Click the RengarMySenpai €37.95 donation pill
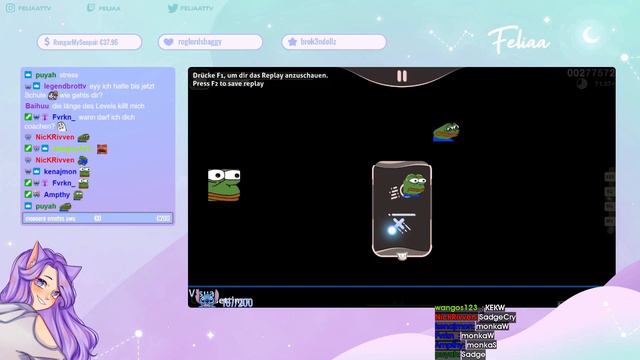The height and width of the screenshot is (360, 640). tap(89, 42)
